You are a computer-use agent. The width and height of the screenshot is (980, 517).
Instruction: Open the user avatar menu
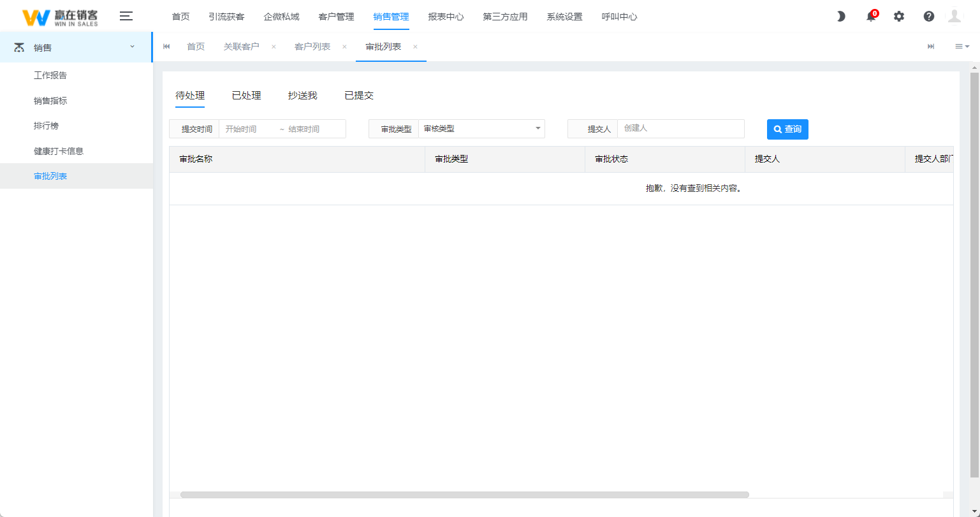(954, 17)
